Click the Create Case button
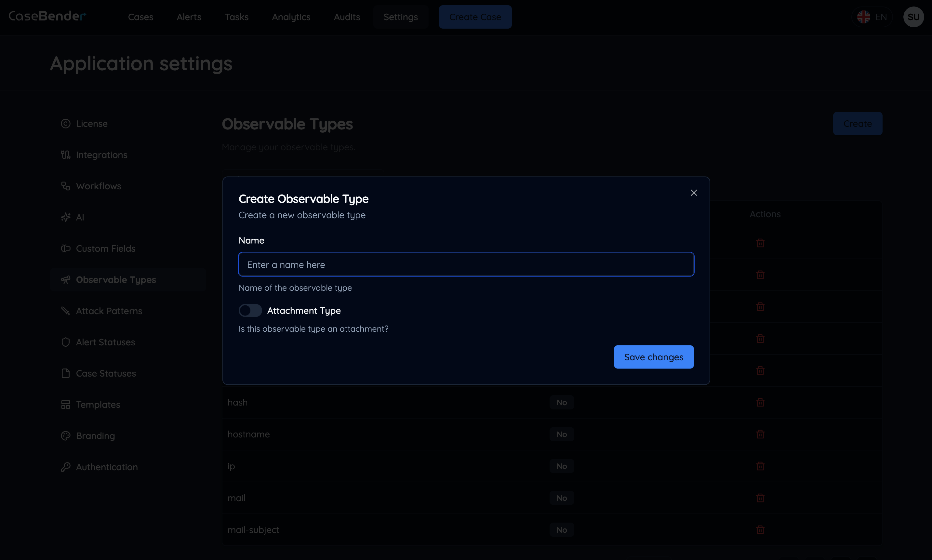Screen dimensions: 932x560 click(475, 17)
